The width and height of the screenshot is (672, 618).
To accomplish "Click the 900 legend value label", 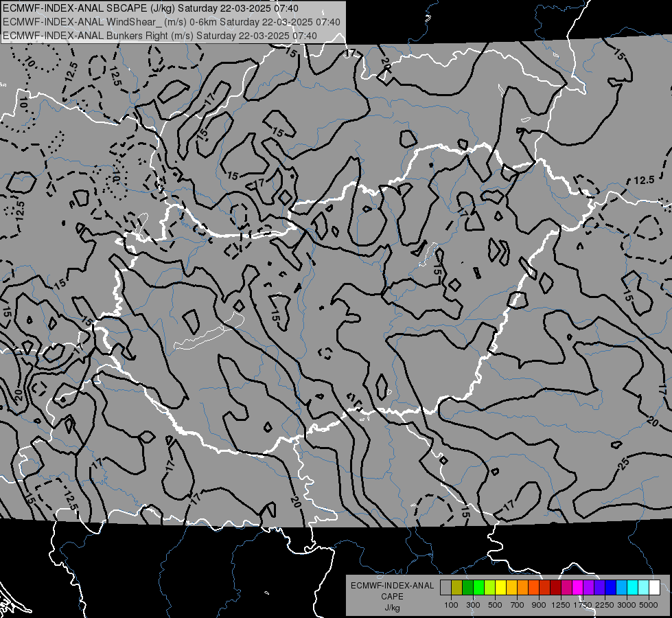I will [539, 605].
